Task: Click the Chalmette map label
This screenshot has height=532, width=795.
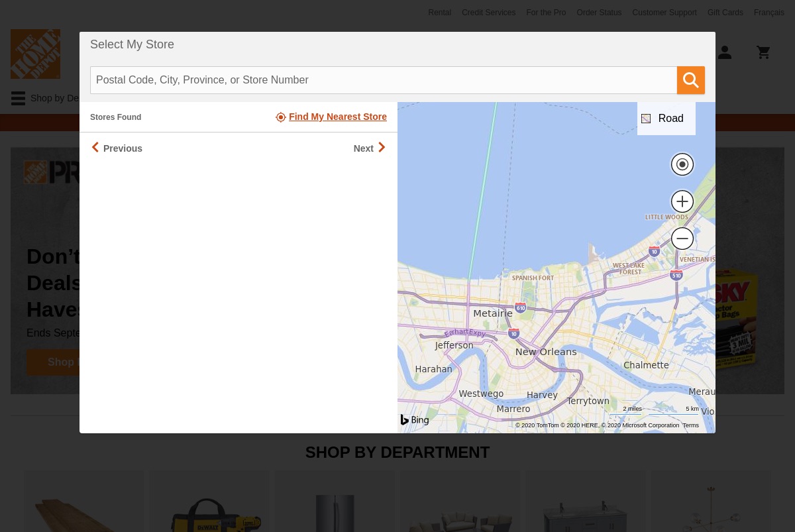Action: (x=646, y=365)
